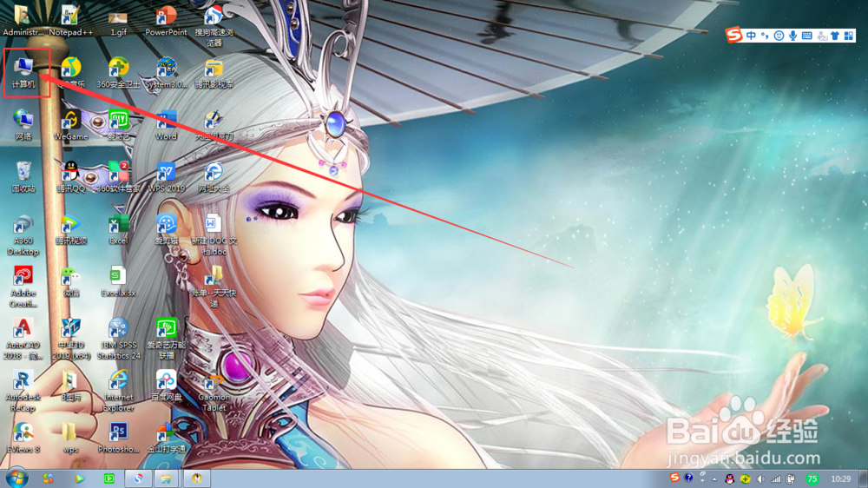Open 中望3D 2019 (x64) shortcut

point(70,339)
